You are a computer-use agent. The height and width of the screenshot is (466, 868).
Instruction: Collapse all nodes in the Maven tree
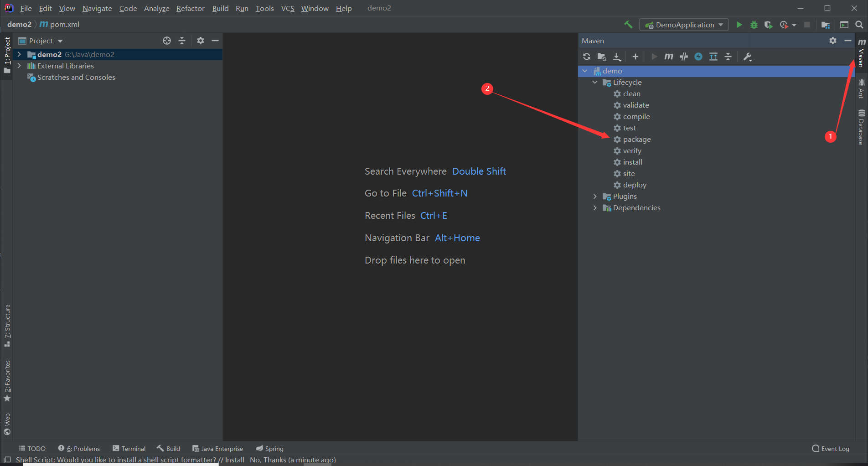[x=728, y=57]
